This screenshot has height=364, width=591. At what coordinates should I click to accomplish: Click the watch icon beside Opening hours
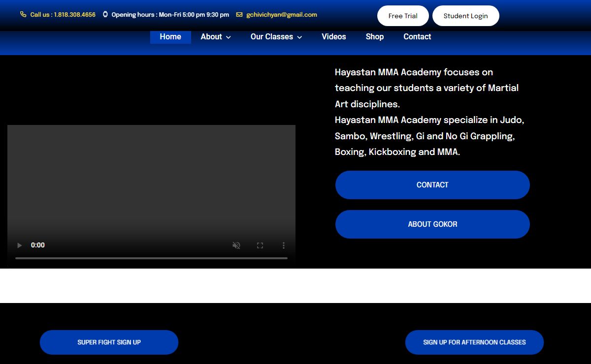tap(105, 15)
